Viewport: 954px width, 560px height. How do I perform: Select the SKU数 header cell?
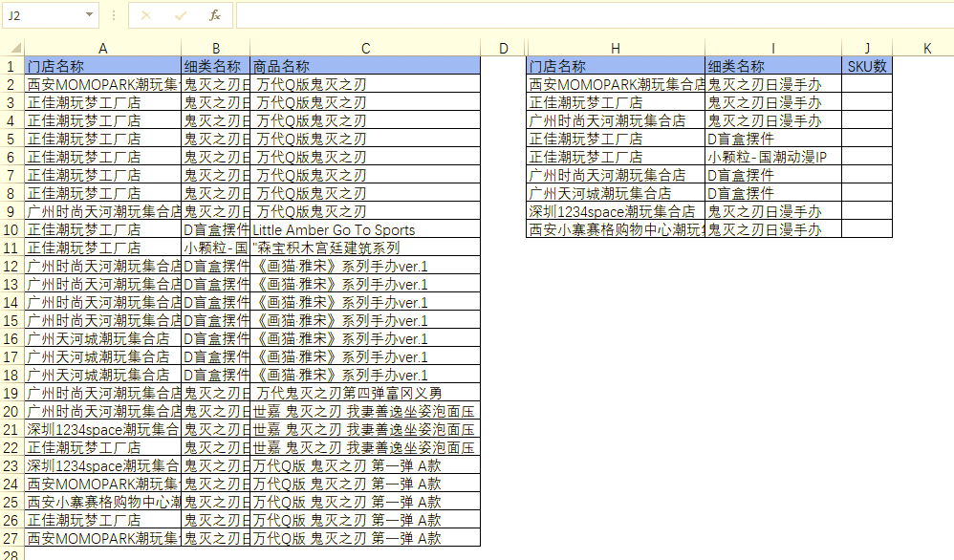pos(867,66)
